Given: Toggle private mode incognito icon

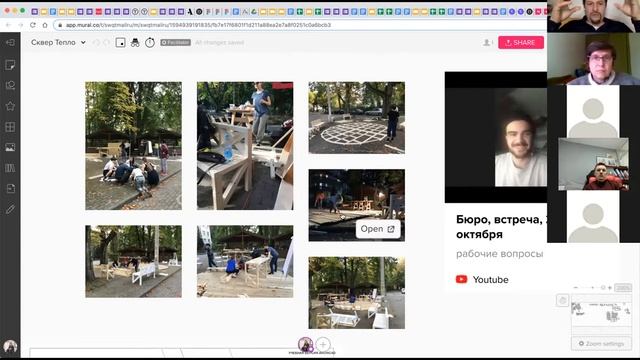Looking at the screenshot, I should click(x=135, y=42).
